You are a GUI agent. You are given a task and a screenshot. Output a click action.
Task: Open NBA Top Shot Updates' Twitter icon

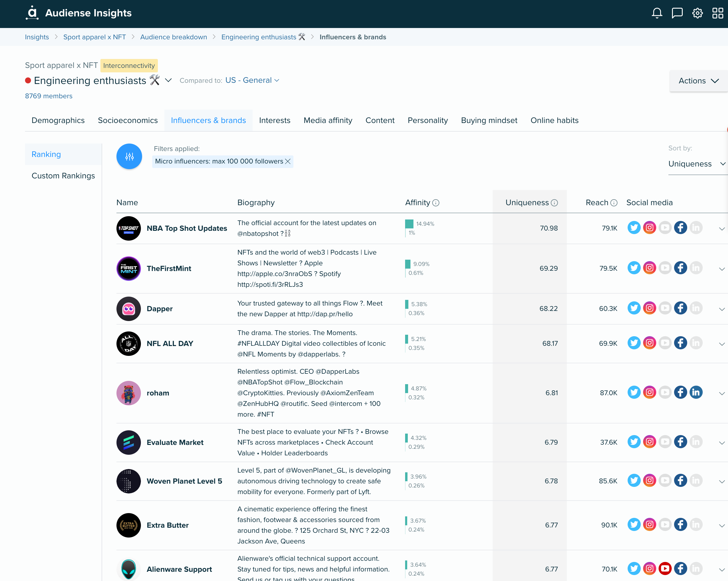coord(634,228)
